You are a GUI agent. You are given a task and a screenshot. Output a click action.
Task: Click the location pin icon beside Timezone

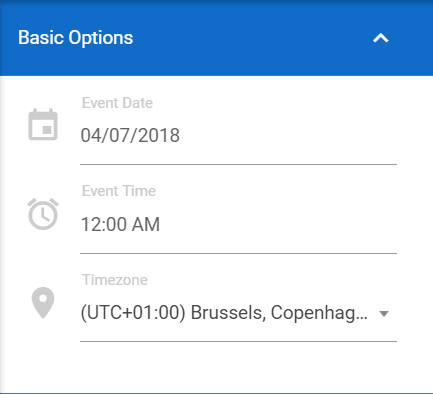43,303
